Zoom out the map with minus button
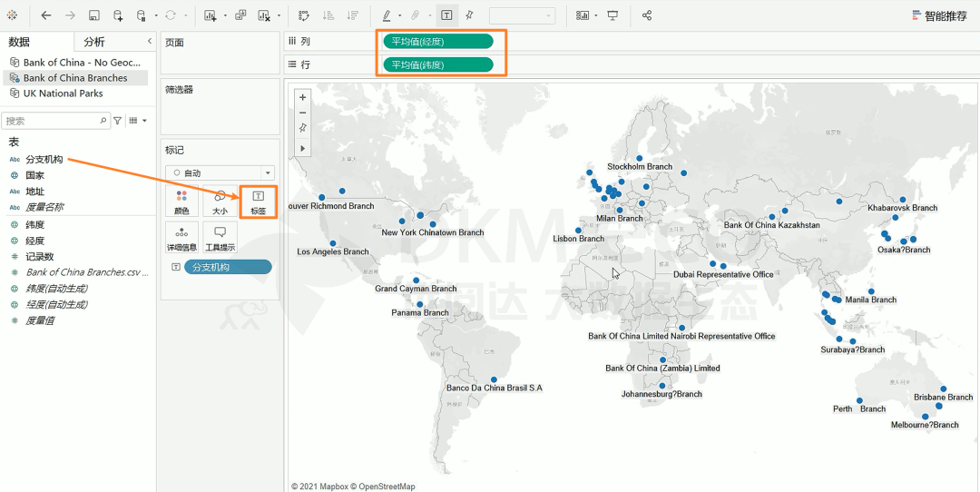The image size is (980, 492). [x=302, y=113]
